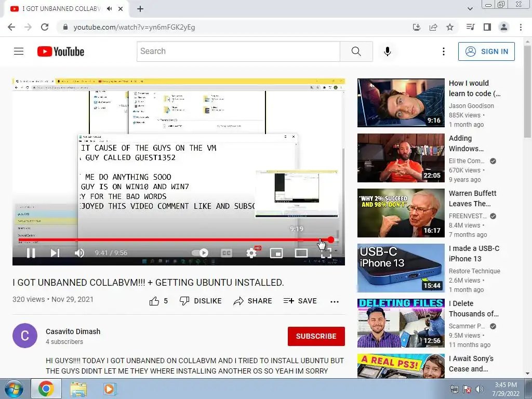
Task: Toggle closed captions CC button
Action: pyautogui.click(x=227, y=253)
